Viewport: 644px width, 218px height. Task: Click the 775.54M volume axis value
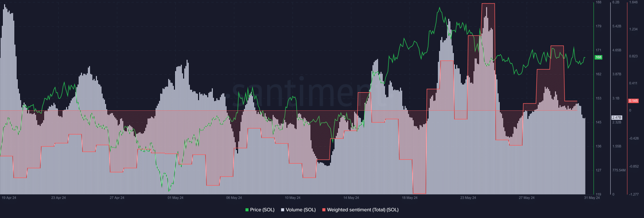619,170
